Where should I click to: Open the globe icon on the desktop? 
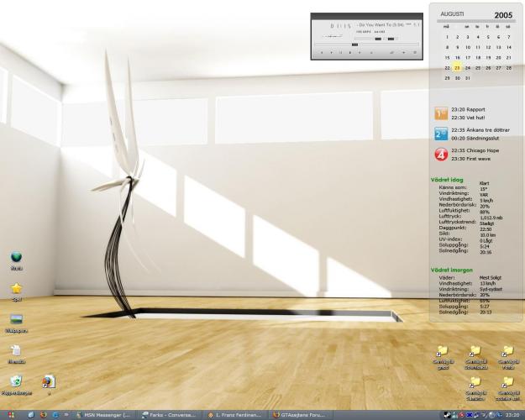(16, 259)
